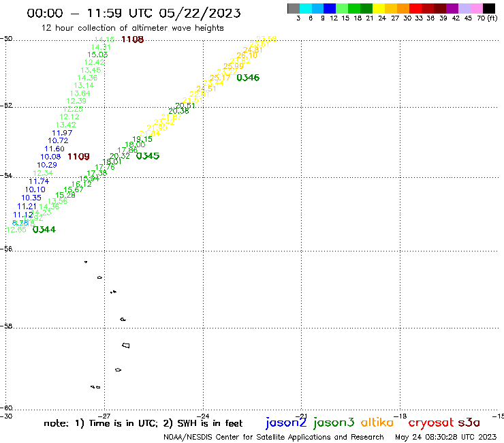
Task: Click the red 'cryosat' satellite label
Action: point(431,423)
